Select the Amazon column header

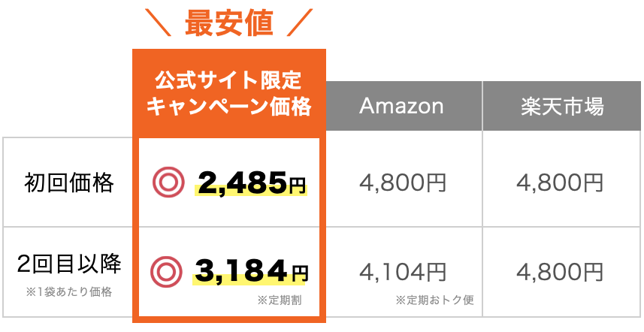tap(401, 106)
